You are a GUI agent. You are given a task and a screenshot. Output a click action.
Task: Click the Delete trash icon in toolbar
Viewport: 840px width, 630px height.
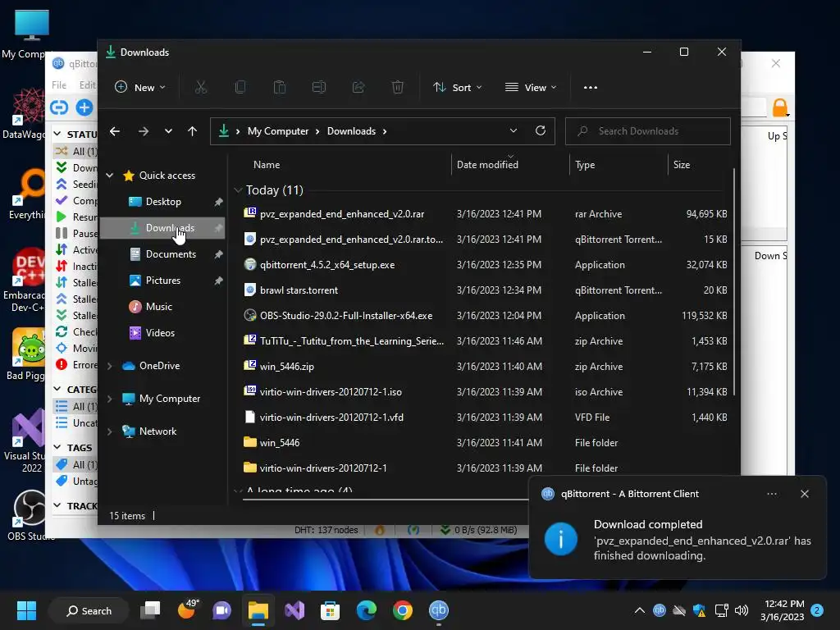[x=398, y=87]
